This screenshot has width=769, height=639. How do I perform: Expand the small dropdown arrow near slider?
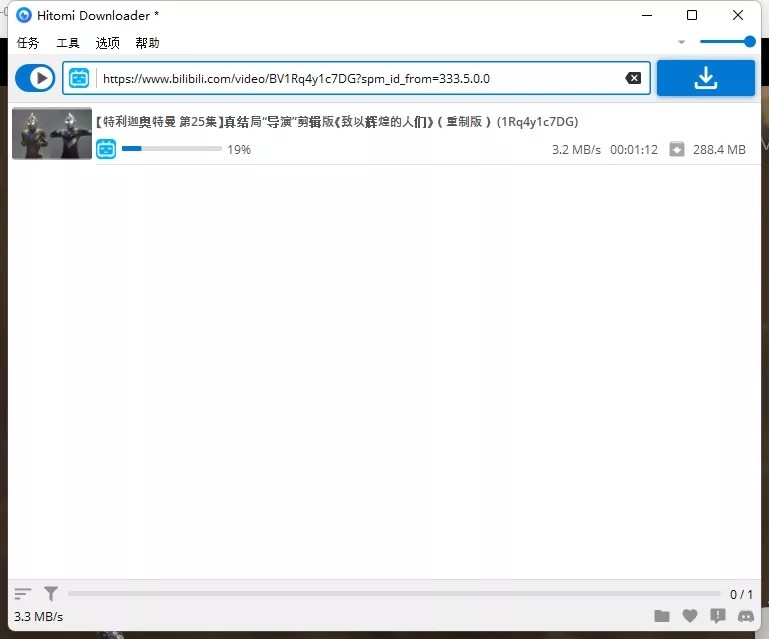pyautogui.click(x=681, y=42)
